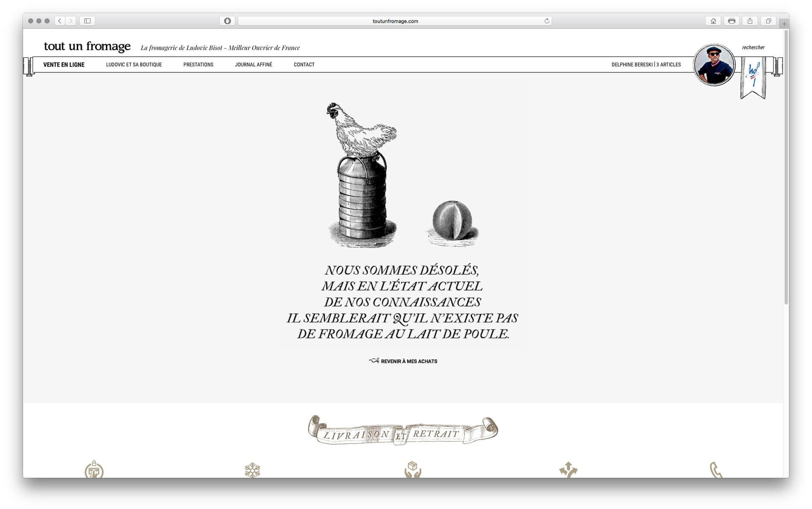
Task: Open the cart labeled Delphine Bereski 3 articles
Action: [x=646, y=65]
